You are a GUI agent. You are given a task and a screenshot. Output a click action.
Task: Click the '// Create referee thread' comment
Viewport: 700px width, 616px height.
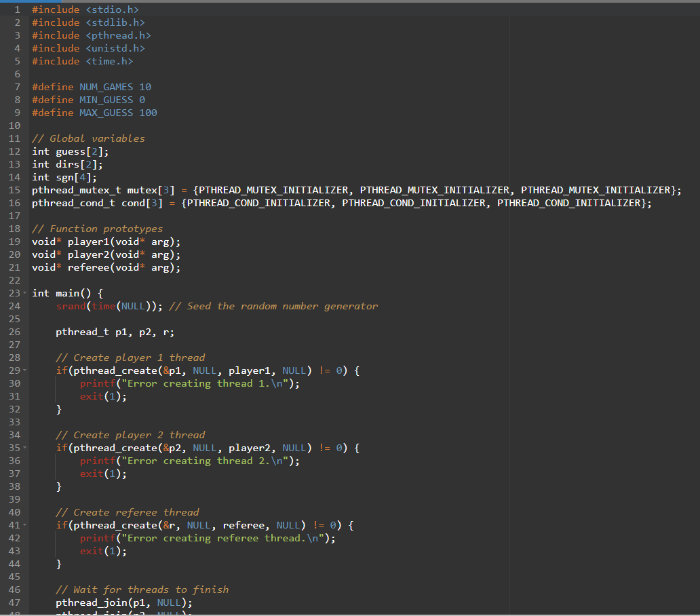click(128, 512)
